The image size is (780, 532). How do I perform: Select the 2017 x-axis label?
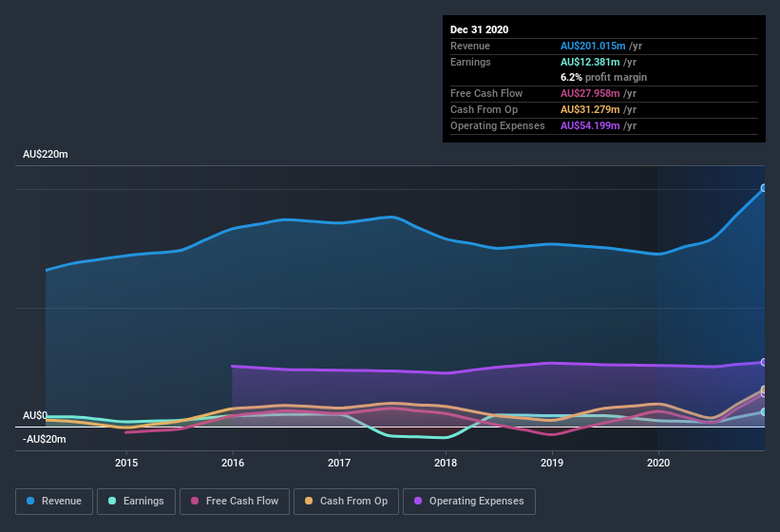[x=339, y=463]
